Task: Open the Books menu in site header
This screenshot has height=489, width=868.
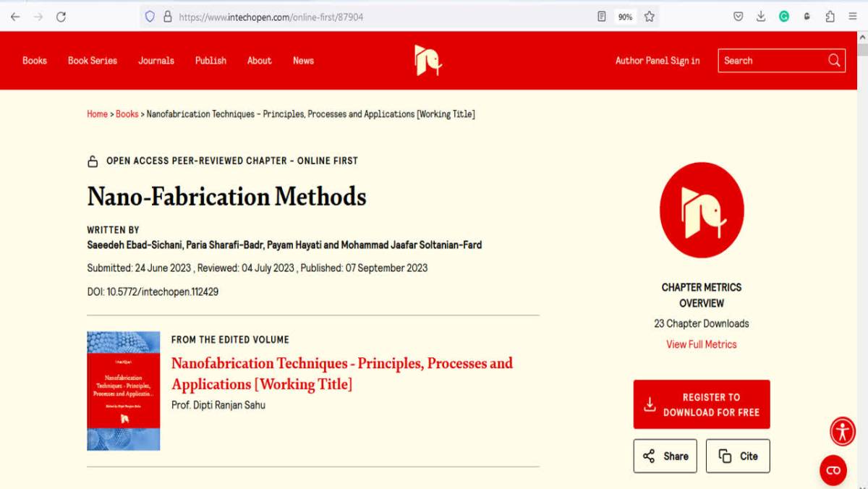Action: coord(35,61)
